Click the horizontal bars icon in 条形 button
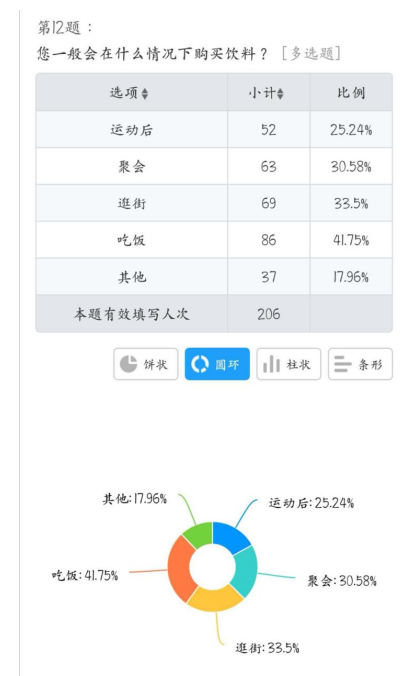The width and height of the screenshot is (406, 676). pos(343,364)
